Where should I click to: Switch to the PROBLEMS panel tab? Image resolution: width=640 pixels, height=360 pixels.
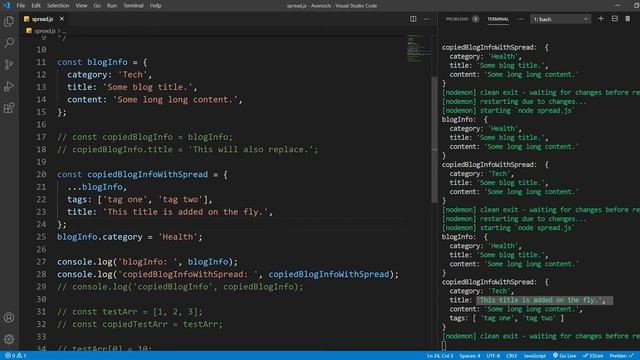pos(457,19)
